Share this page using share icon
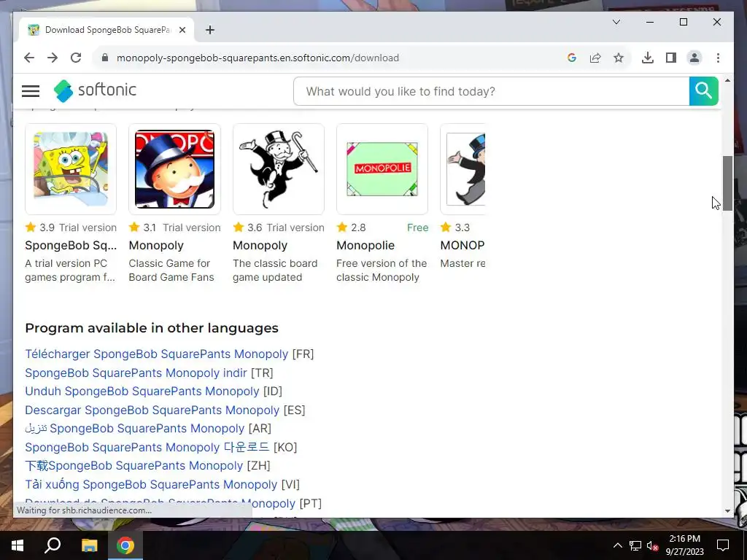747x560 pixels. pos(595,58)
